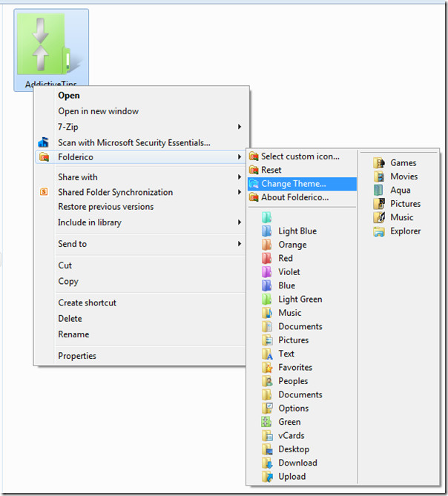Screen dimensions: 448x496
Task: Open About Folderico... entry
Action: coord(302,197)
